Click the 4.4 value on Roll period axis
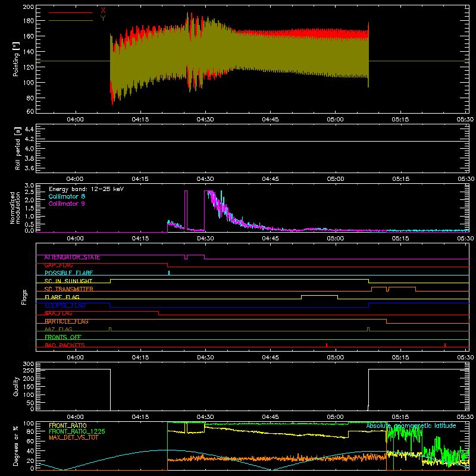This screenshot has width=476, height=476. [x=29, y=130]
